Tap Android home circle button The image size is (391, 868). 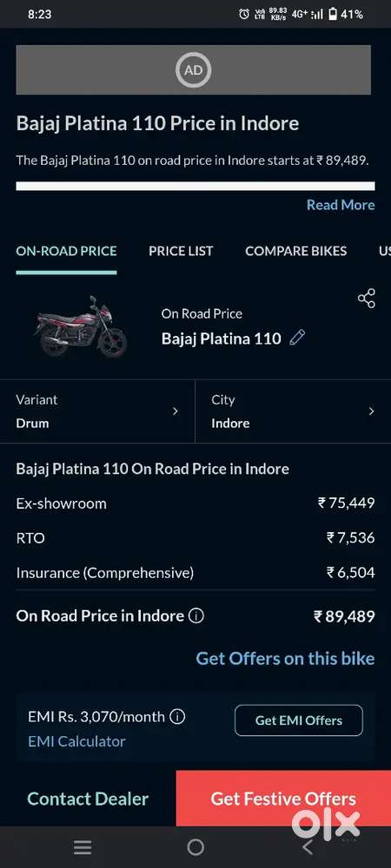[x=195, y=847]
